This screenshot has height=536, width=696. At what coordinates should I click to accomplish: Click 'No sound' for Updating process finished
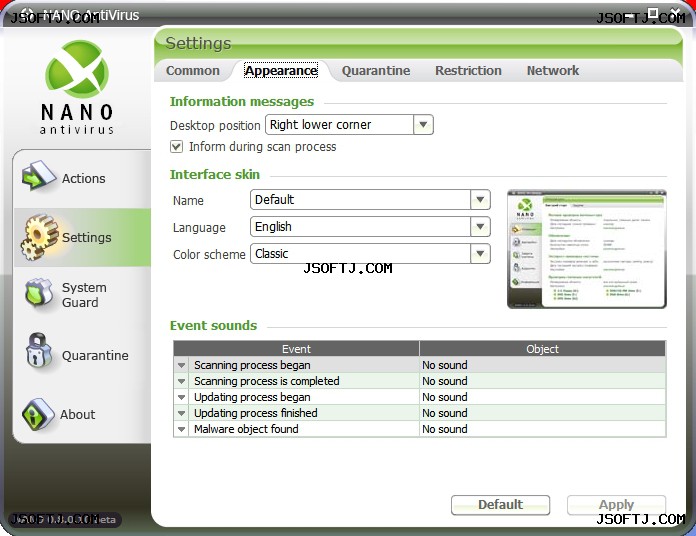pos(445,413)
